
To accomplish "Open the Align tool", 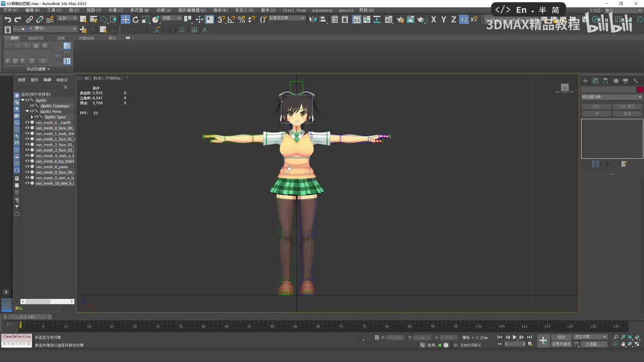I will point(323,20).
